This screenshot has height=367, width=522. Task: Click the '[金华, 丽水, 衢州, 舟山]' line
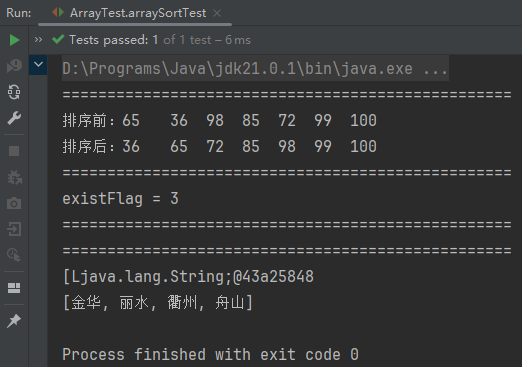coord(158,303)
